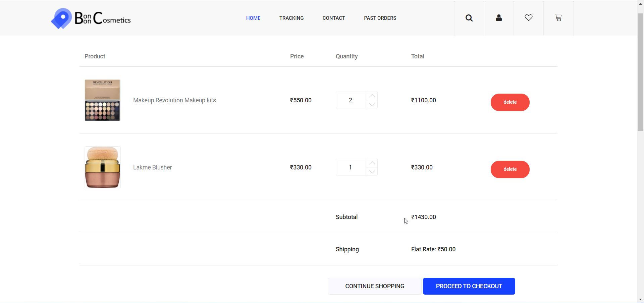Delete Lakme Blusher from cart
Image resolution: width=644 pixels, height=303 pixels.
(510, 169)
